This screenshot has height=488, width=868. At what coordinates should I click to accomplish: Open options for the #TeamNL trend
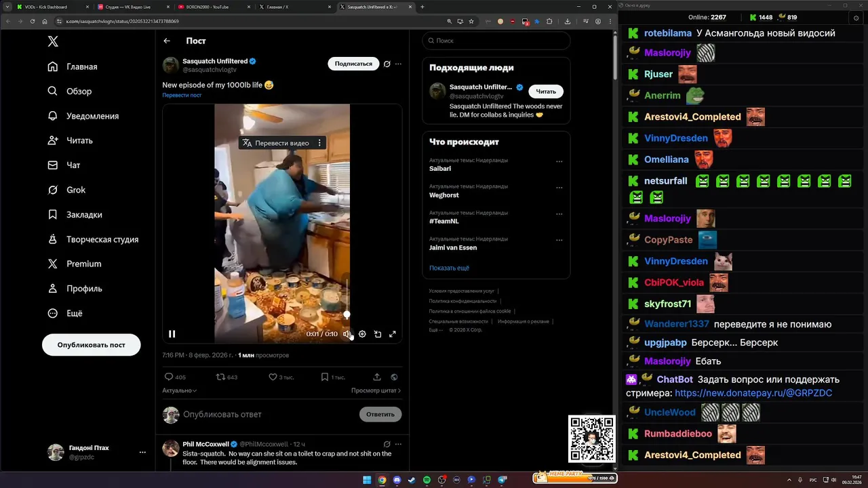point(559,213)
